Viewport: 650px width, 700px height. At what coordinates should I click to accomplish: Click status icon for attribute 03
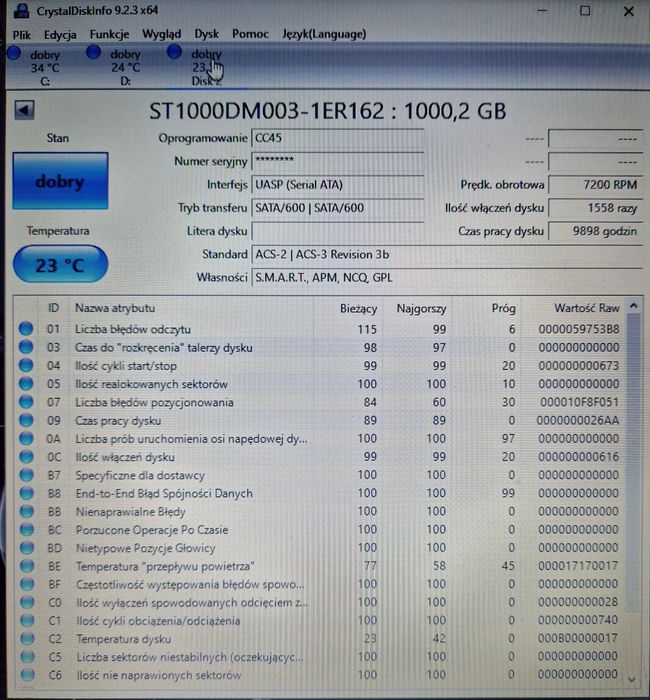[x=26, y=347]
